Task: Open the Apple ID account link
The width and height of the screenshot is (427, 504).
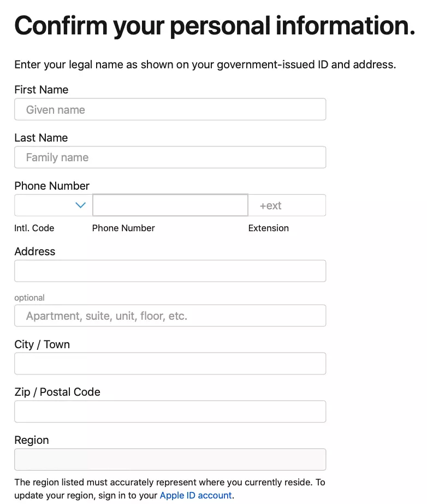Action: (x=196, y=495)
